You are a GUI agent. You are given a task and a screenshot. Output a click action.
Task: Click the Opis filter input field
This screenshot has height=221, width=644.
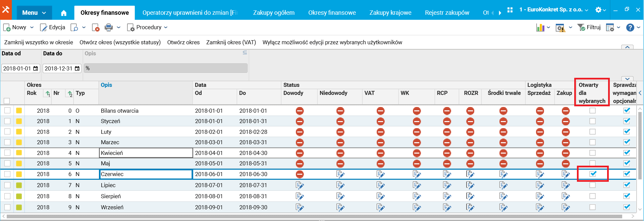166,68
